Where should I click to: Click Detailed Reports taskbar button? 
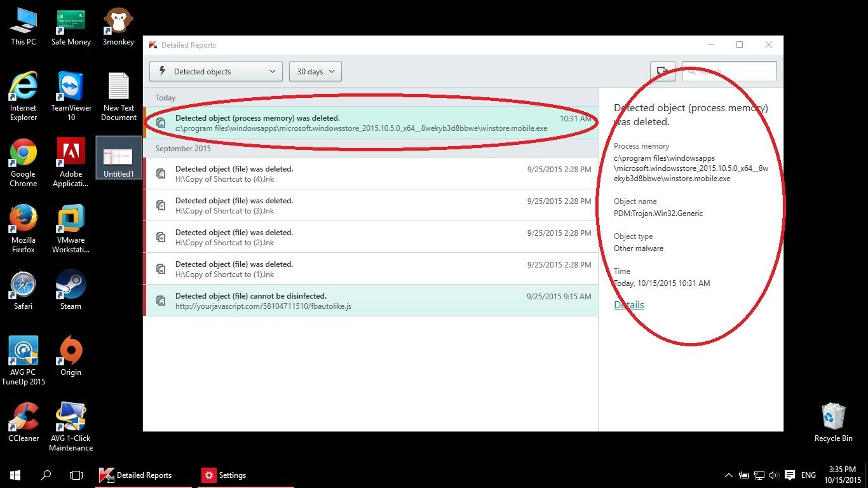tap(144, 475)
